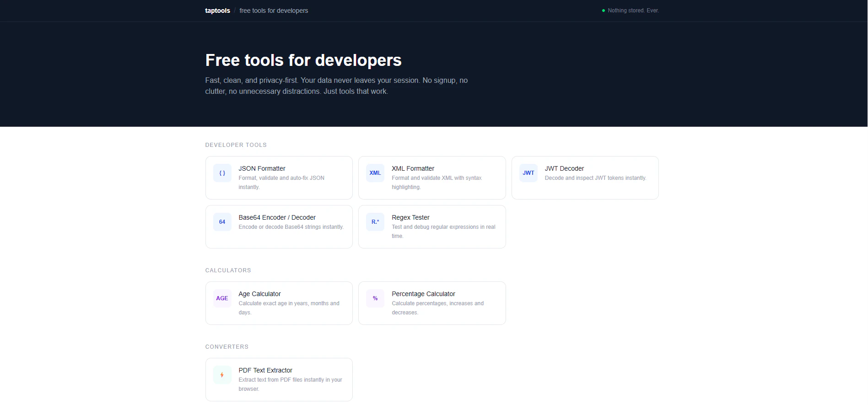Click 'Calculate percentages, increases' description
This screenshot has width=868, height=405.
coord(437,308)
